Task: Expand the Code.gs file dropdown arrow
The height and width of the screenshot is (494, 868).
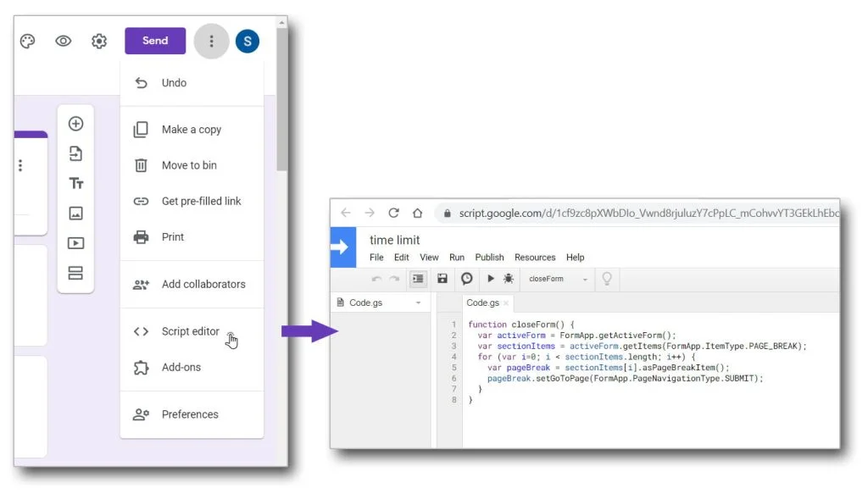Action: (x=419, y=303)
